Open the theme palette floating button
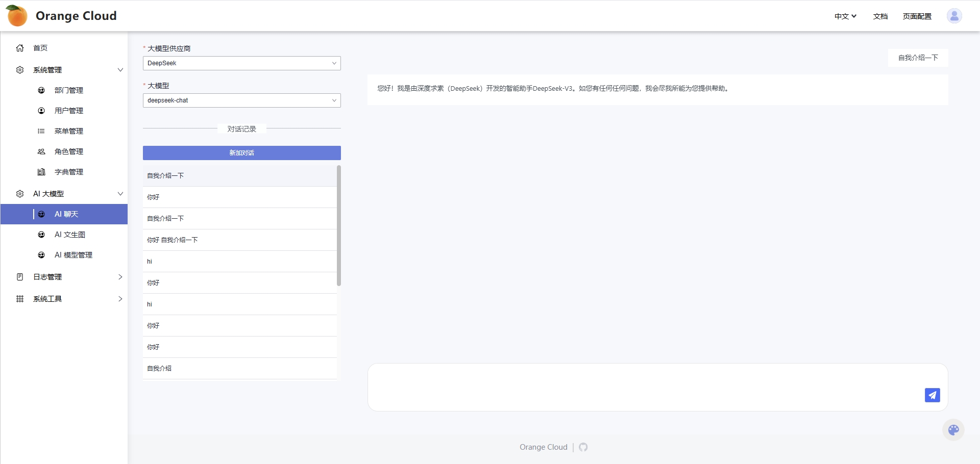 953,430
